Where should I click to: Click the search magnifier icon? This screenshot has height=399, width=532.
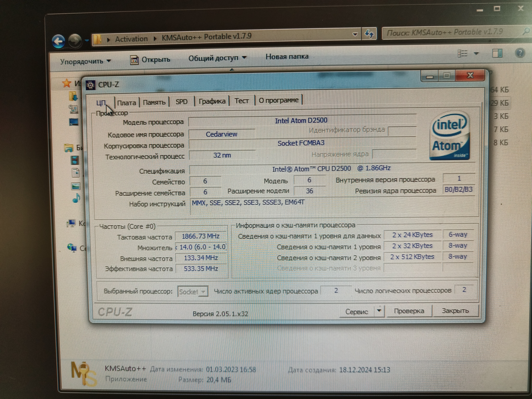pos(526,31)
